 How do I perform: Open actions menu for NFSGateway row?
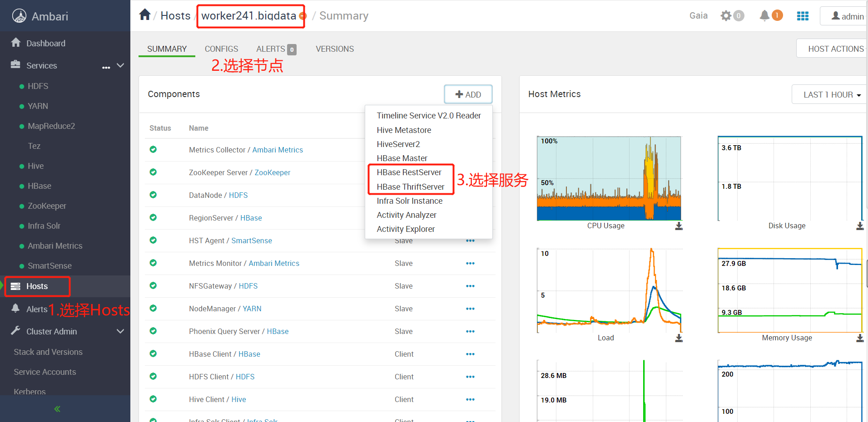pyautogui.click(x=470, y=286)
